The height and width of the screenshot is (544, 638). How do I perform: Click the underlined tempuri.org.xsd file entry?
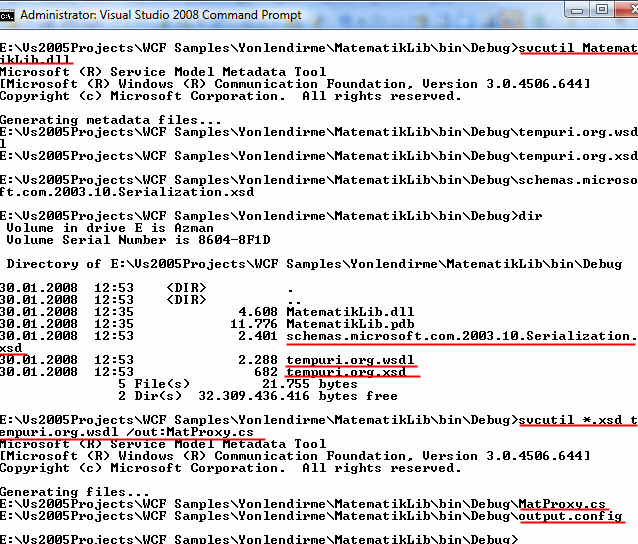tap(345, 372)
